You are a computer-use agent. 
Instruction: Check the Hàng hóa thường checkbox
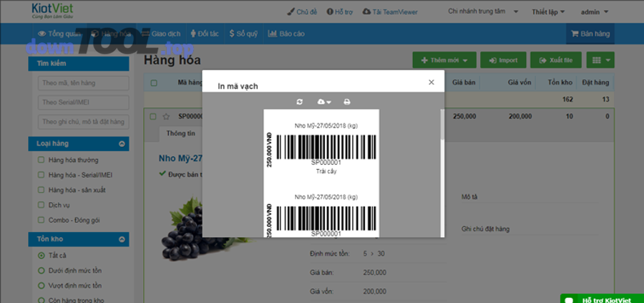click(41, 160)
